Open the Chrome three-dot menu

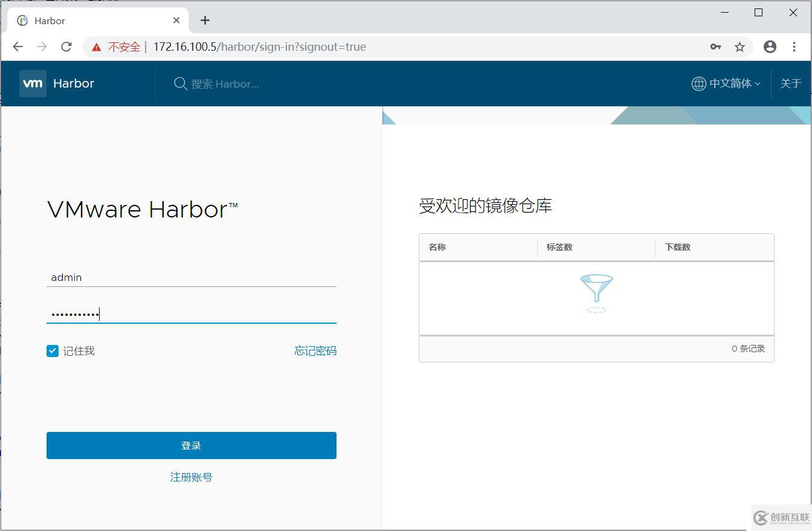(794, 47)
